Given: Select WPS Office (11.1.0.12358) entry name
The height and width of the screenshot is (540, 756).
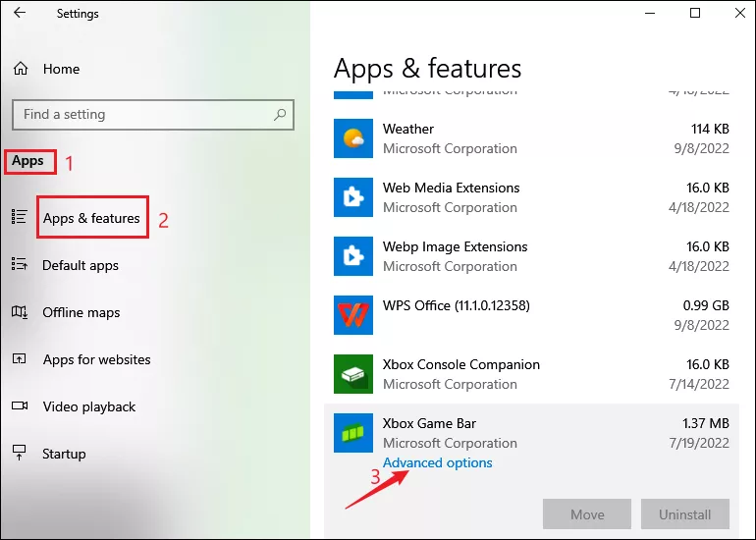Looking at the screenshot, I should click(457, 305).
